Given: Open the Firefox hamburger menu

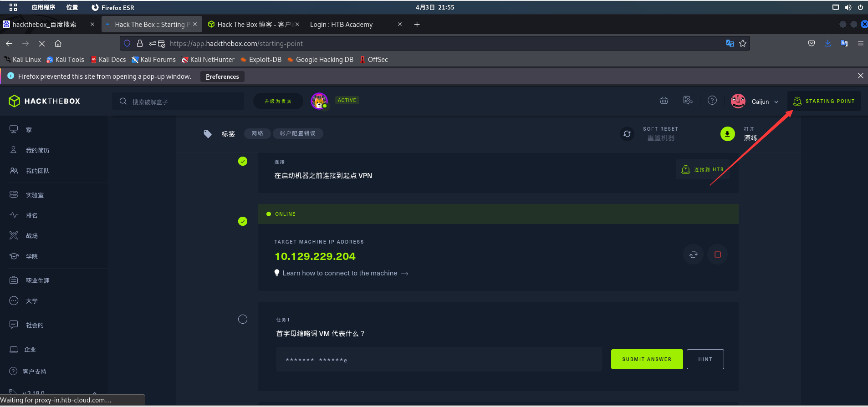Looking at the screenshot, I should click(860, 43).
